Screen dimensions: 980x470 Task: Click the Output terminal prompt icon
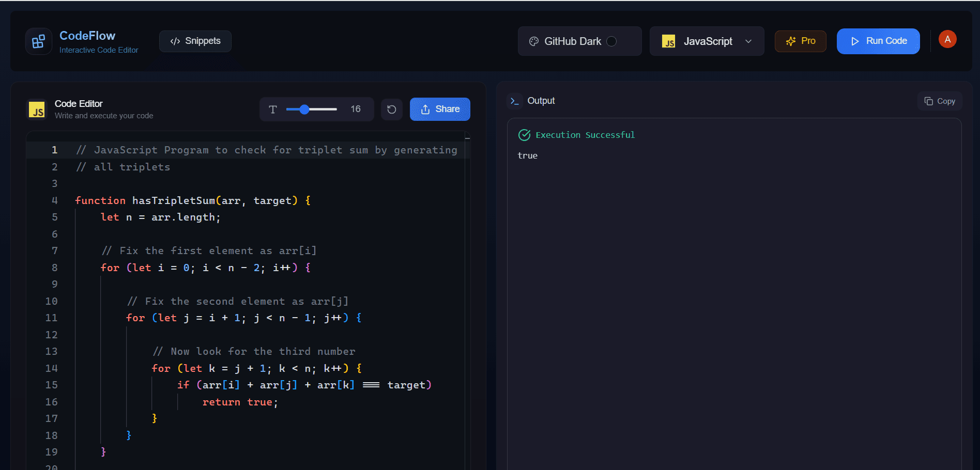[514, 101]
